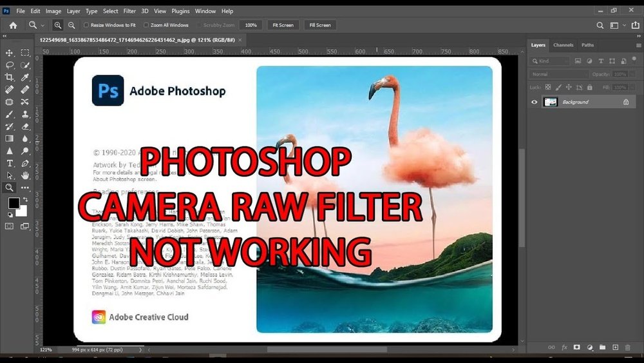The height and width of the screenshot is (363, 644).
Task: Open the Filter menu
Action: pos(129,11)
